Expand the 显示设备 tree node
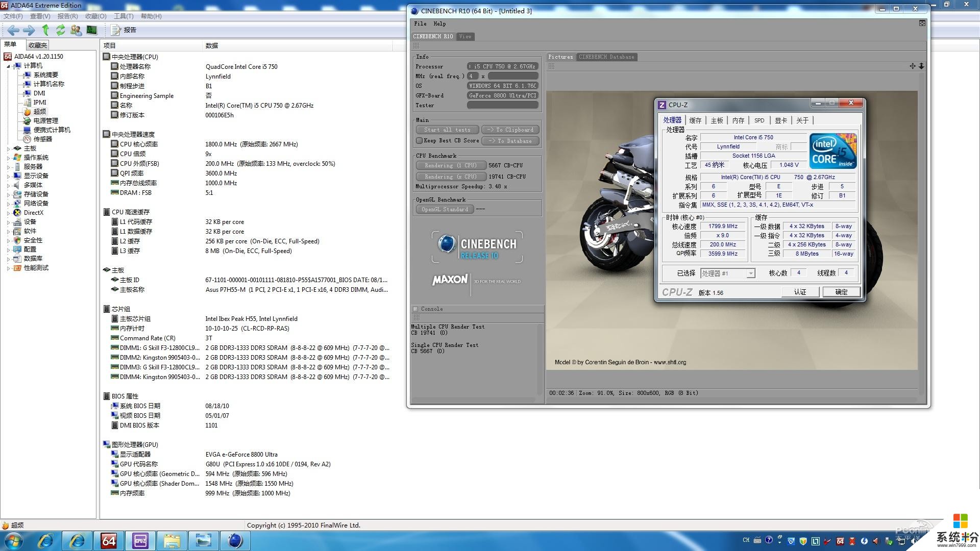 point(9,176)
